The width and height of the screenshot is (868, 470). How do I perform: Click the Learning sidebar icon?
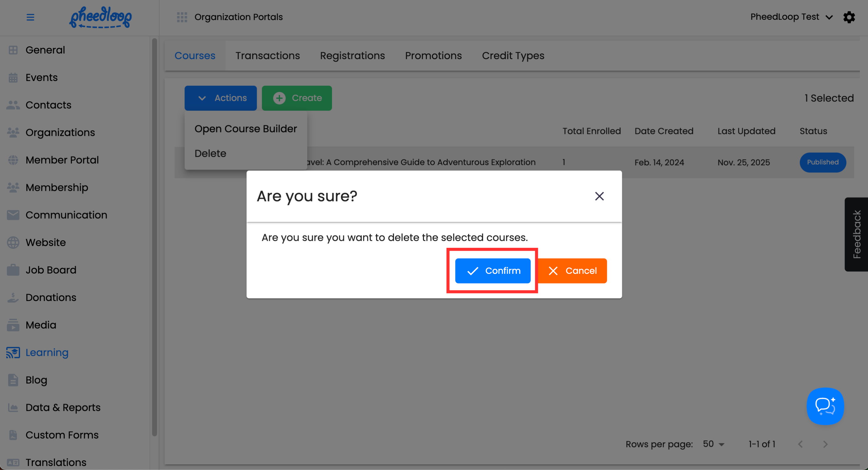(x=13, y=352)
